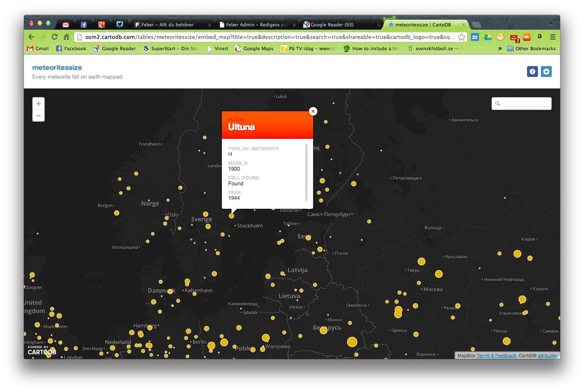Viewport: 584px width, 392px height.
Task: Open the Gmail bookmark
Action: tap(38, 48)
